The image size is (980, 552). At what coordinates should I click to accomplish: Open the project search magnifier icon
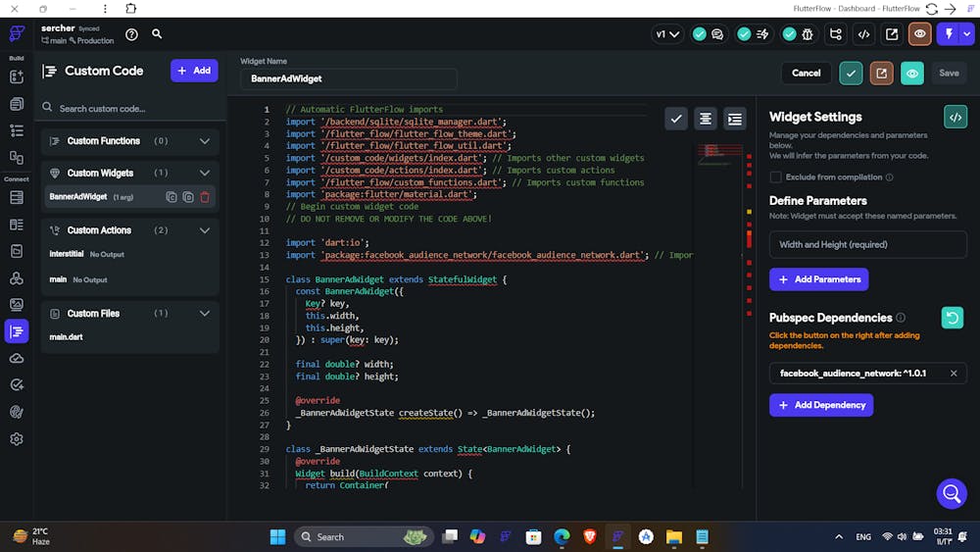tap(157, 34)
